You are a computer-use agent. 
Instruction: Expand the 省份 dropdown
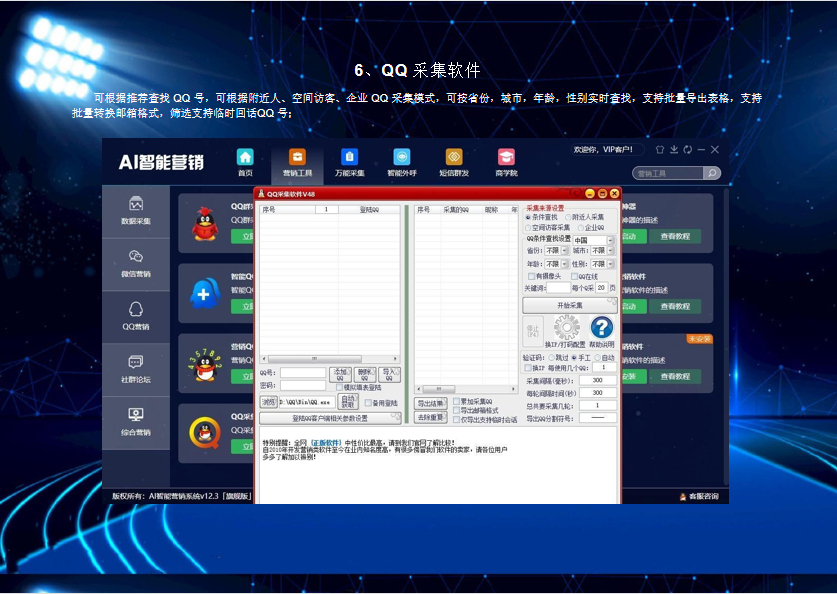coord(565,250)
